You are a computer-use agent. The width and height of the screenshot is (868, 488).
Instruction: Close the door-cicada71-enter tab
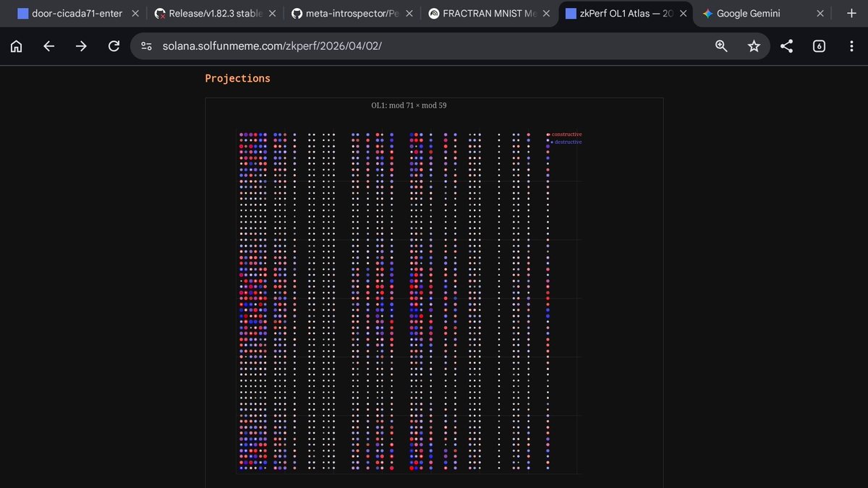135,13
